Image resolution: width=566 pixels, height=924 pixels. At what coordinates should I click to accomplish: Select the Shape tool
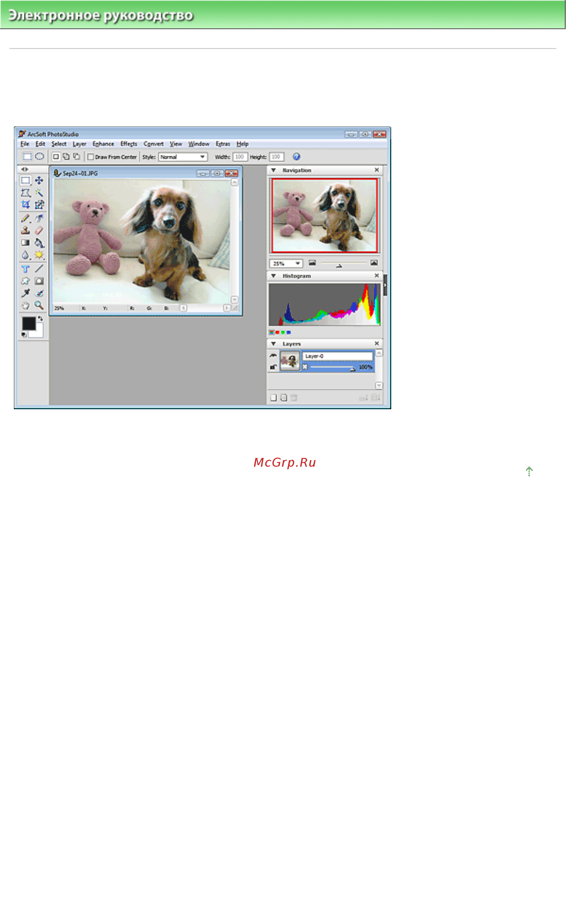coord(25,281)
